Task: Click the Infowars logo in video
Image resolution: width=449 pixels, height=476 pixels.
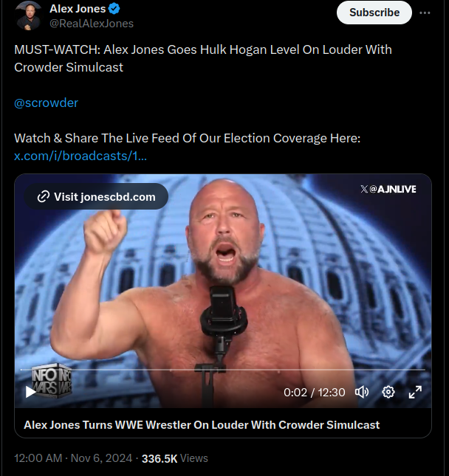Action: point(52,381)
